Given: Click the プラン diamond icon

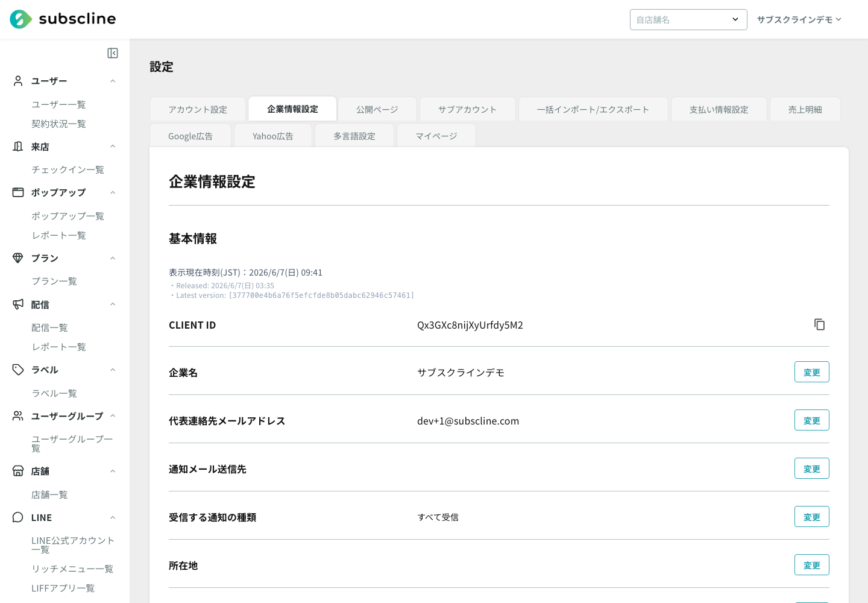Looking at the screenshot, I should [18, 258].
